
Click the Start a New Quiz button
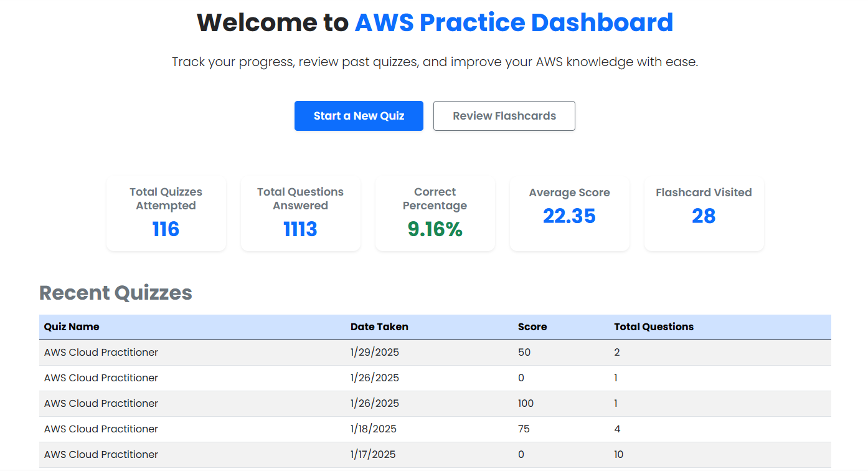[359, 116]
